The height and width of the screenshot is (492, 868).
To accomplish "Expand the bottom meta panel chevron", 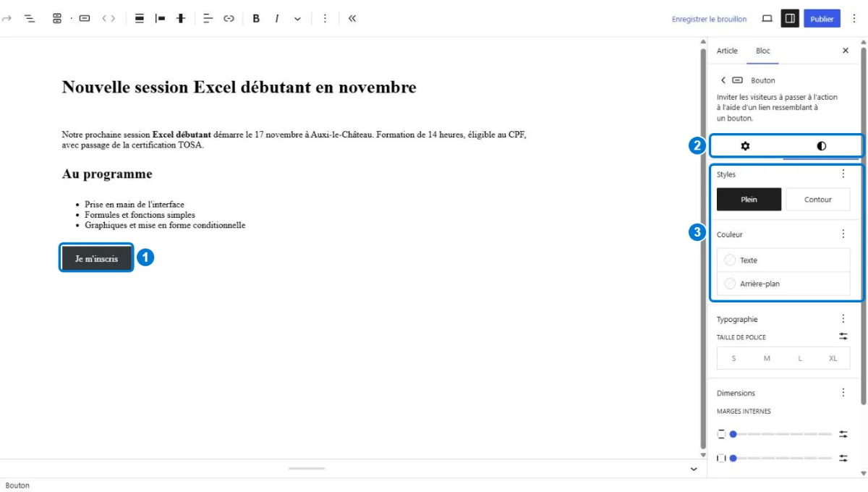I will [x=694, y=469].
